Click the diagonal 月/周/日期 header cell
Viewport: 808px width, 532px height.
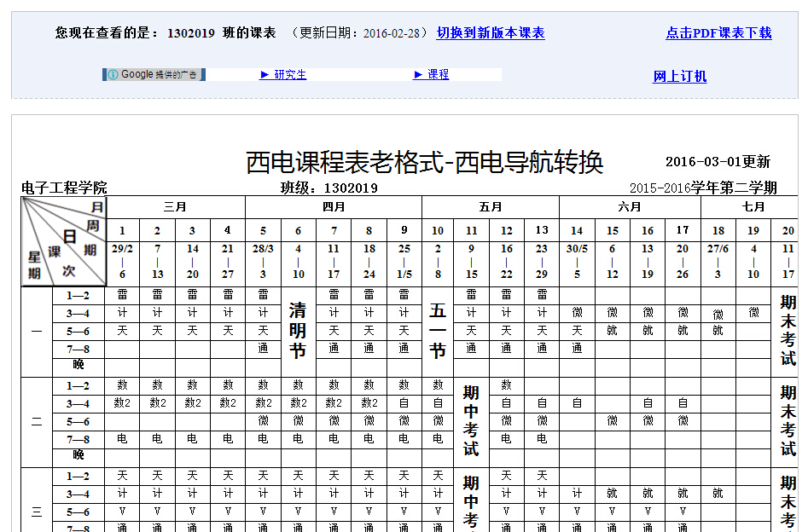coord(64,241)
